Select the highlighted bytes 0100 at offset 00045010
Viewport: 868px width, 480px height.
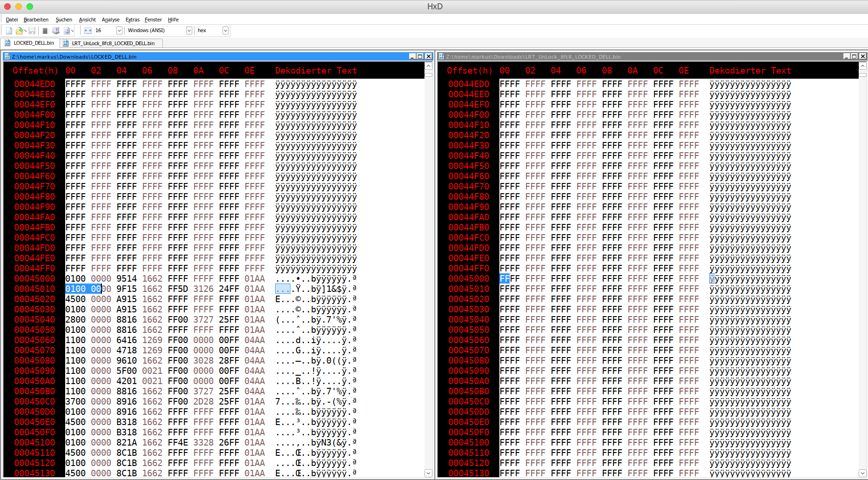coord(75,289)
